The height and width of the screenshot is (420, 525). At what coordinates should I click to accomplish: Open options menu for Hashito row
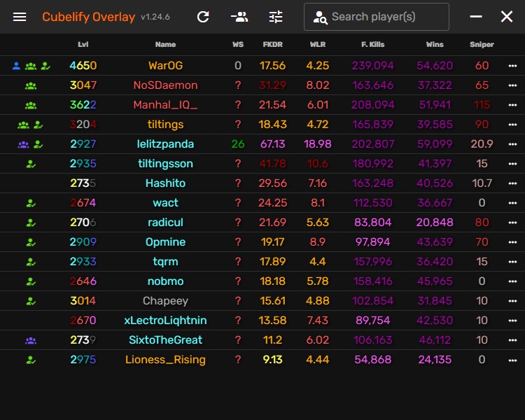click(x=512, y=183)
